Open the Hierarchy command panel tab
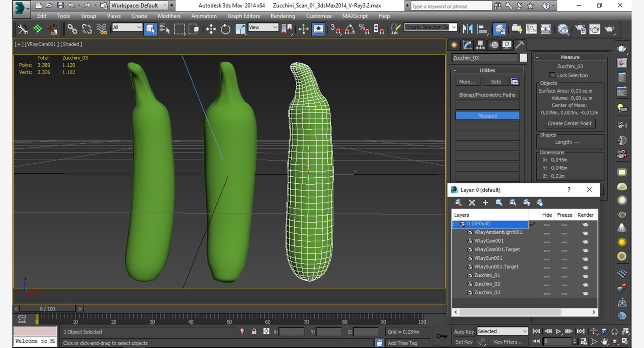The width and height of the screenshot is (644, 348). coord(480,45)
